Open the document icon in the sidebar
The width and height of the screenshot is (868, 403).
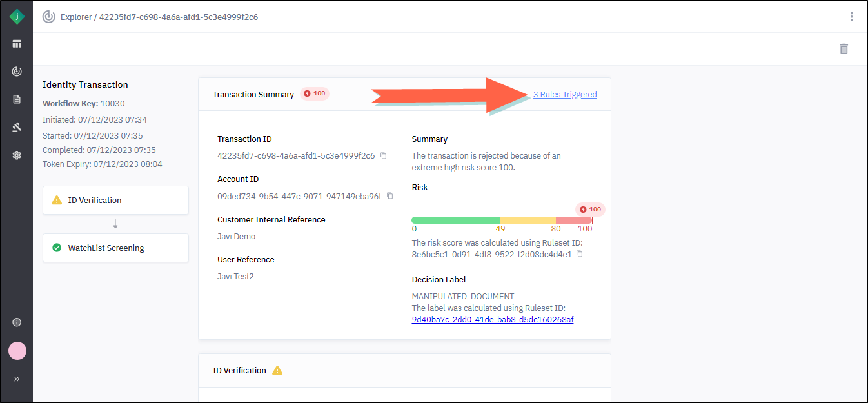[x=17, y=99]
